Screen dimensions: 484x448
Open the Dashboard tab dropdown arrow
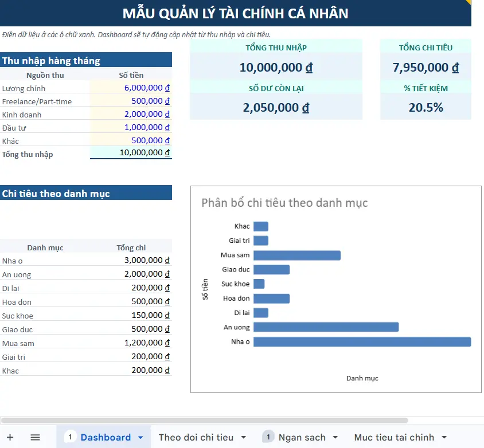pos(141,438)
